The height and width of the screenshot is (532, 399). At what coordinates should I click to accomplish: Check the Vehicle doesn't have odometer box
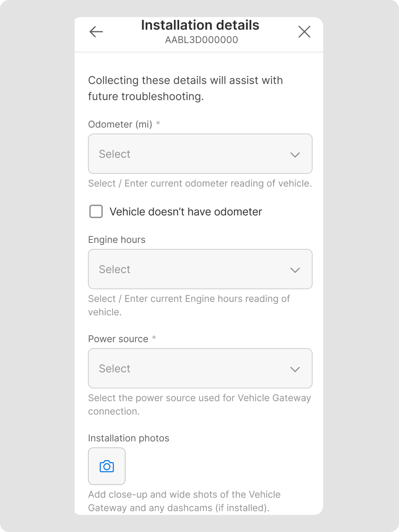tap(96, 211)
